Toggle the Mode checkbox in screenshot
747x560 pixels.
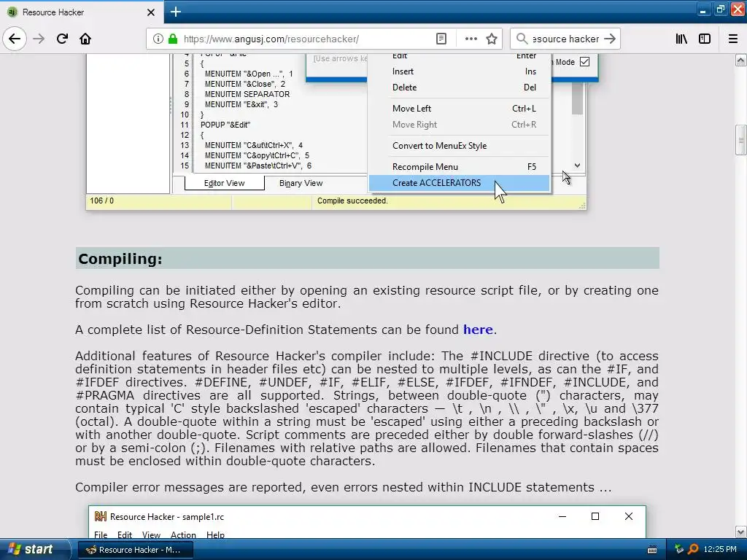(x=584, y=62)
